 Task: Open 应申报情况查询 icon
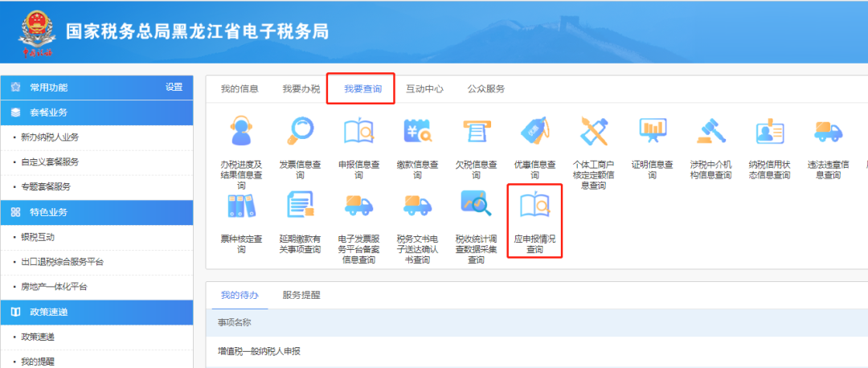click(x=534, y=206)
